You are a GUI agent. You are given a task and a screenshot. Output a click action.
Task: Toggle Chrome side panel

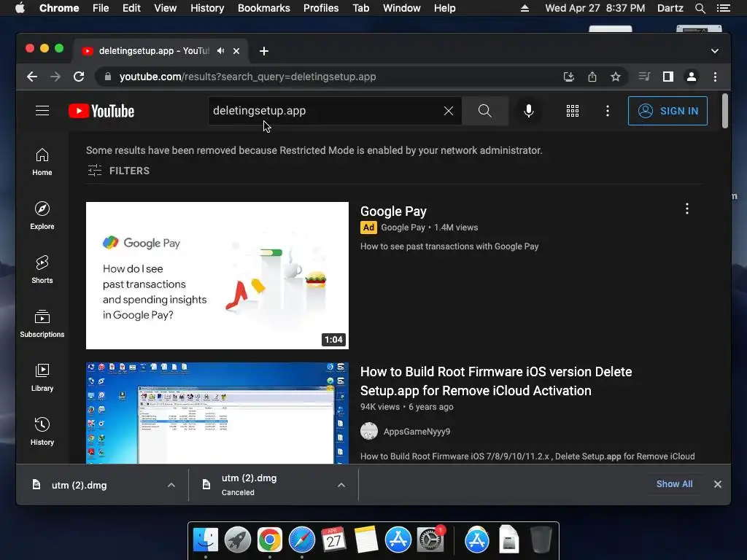point(668,77)
